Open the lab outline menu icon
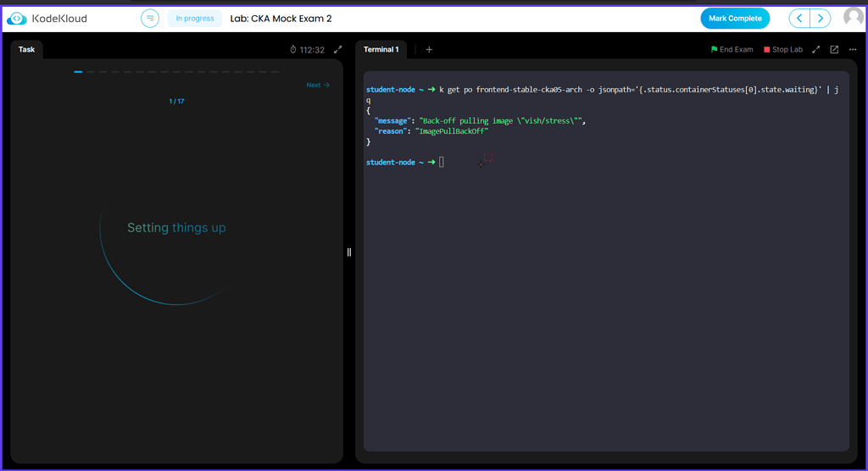The height and width of the screenshot is (471, 868). click(x=150, y=18)
